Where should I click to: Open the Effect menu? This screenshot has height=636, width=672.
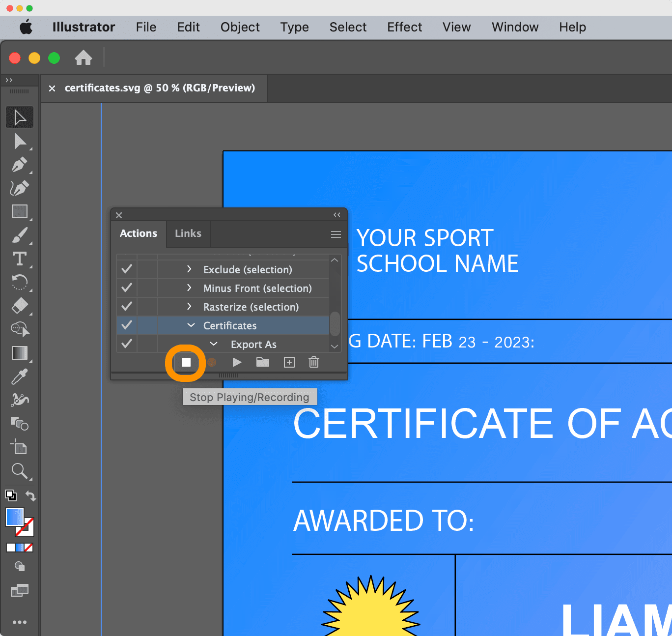[405, 28]
